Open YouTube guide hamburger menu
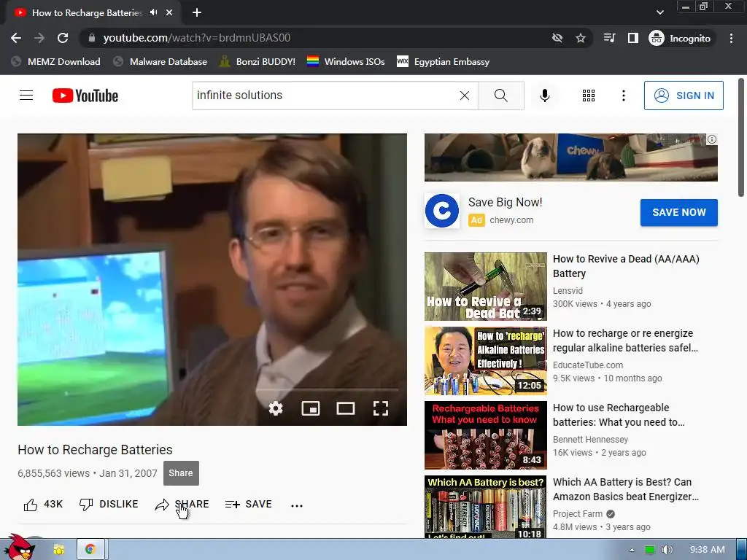747x560 pixels. click(26, 96)
